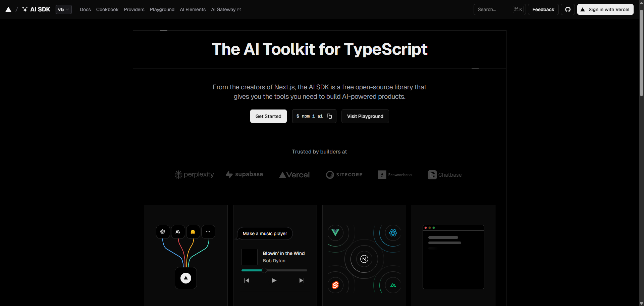Click the Nuxt framework icon
Viewport: 644px width, 306px height.
393,285
